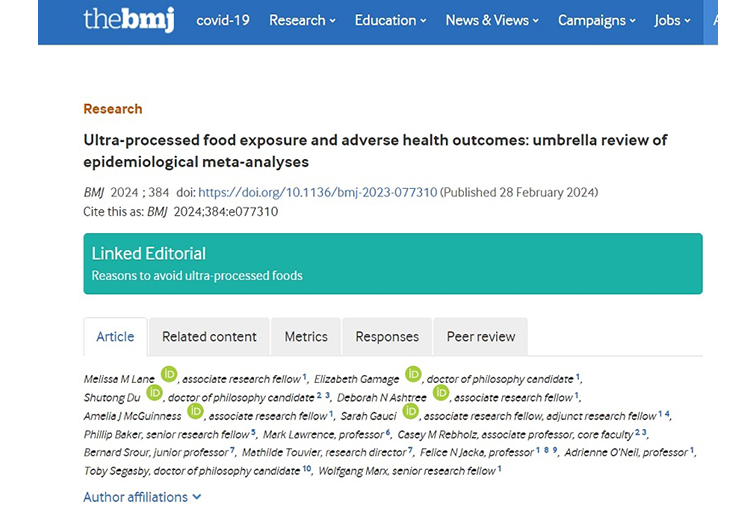Open the Responses tab

point(387,337)
